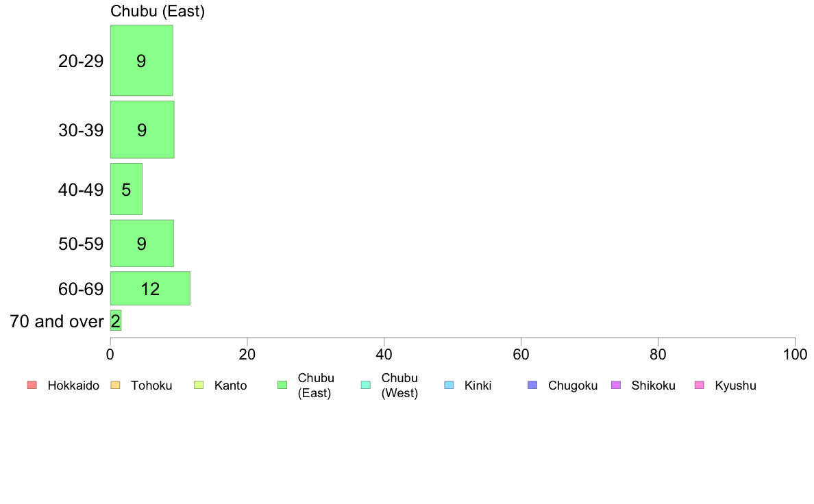Select the Chubu (West) legend swatch

click(365, 385)
